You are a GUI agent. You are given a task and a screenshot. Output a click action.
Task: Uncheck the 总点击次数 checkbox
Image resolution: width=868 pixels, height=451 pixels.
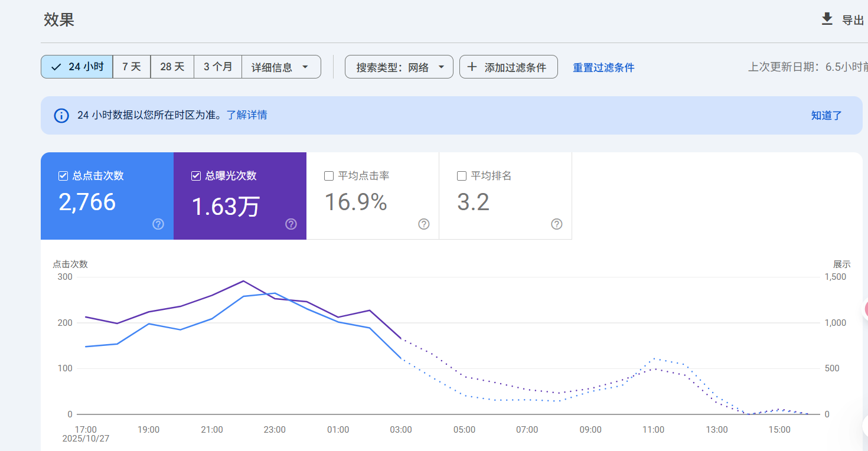click(63, 176)
